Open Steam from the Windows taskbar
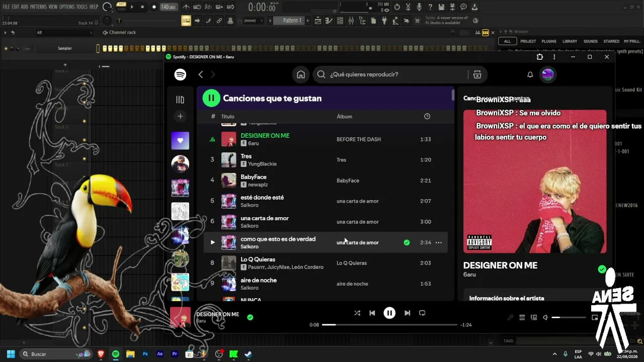The height and width of the screenshot is (362, 644). point(248,354)
